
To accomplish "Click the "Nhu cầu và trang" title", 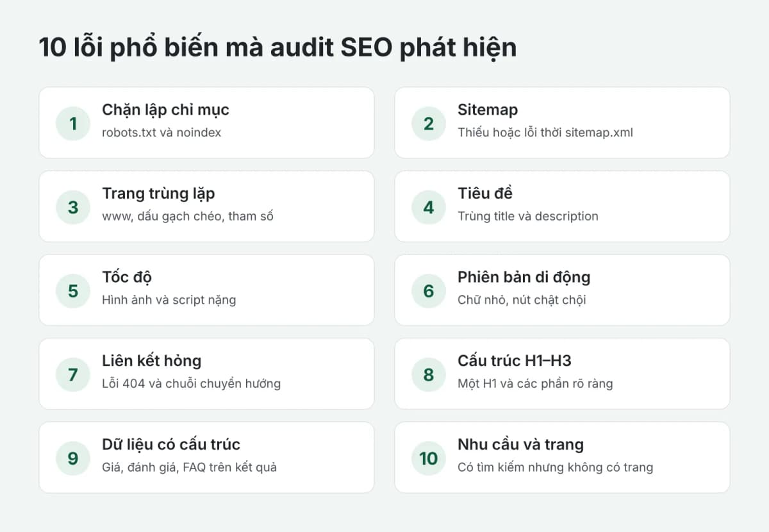I will (521, 445).
